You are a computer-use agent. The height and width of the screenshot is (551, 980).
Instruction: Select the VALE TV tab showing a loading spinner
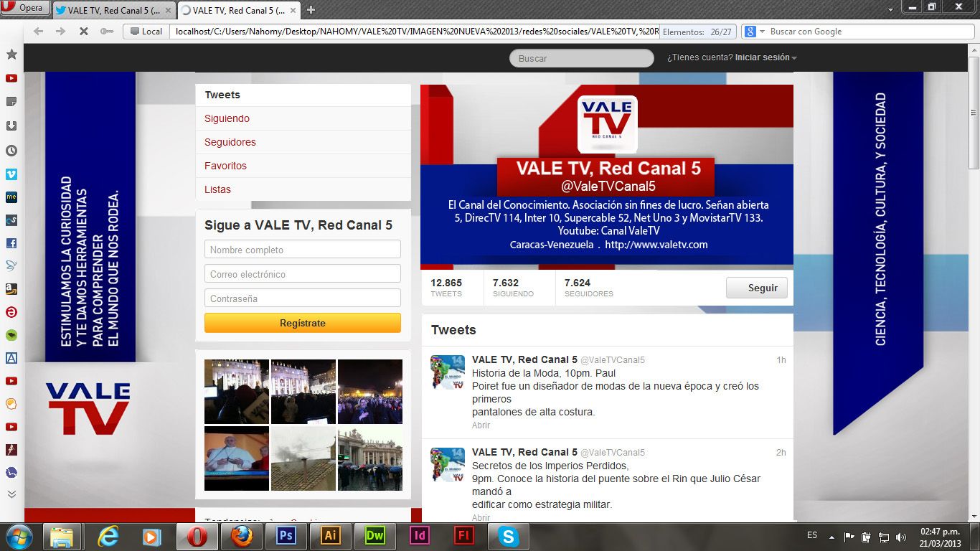coord(238,10)
